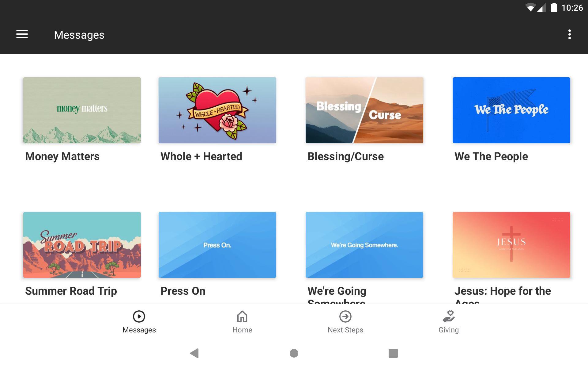Image resolution: width=588 pixels, height=368 pixels.
Task: Select the Press On series image
Action: pos(217,245)
